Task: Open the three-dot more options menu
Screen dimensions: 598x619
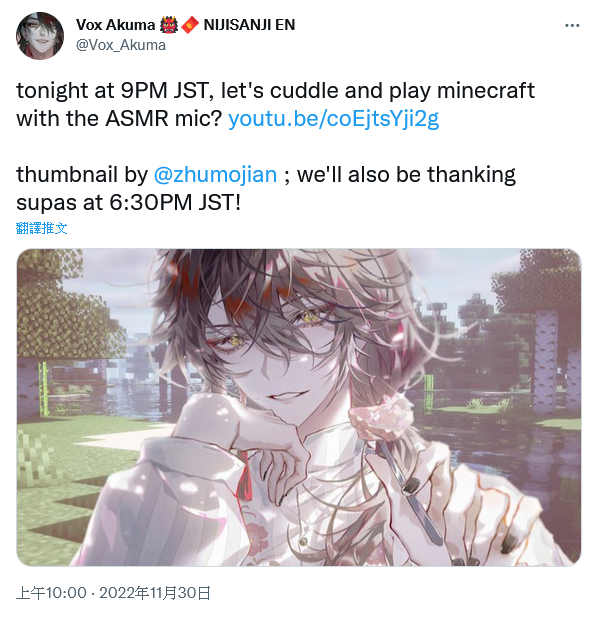Action: coord(572,26)
